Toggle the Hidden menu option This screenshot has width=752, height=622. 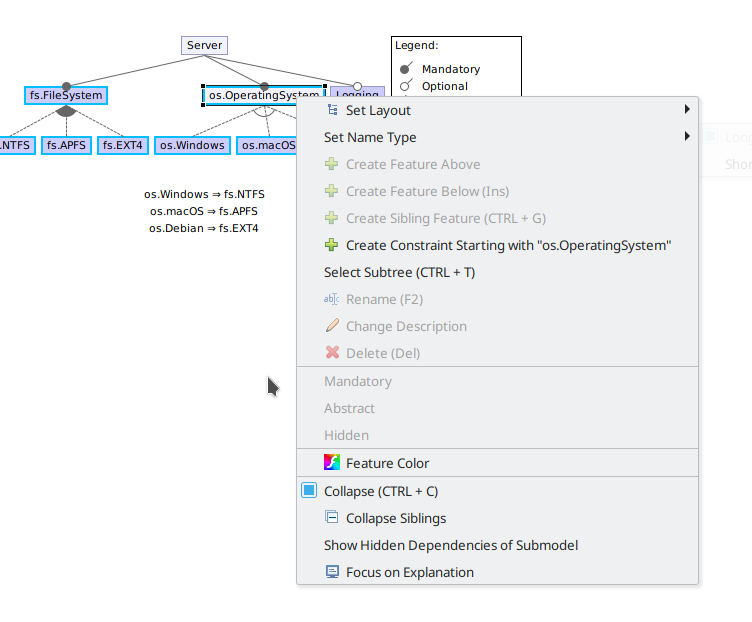(497, 434)
